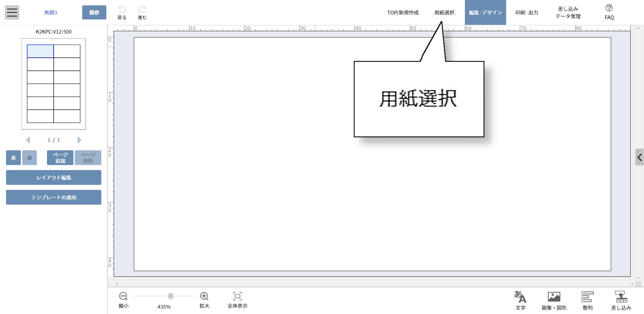Collapse the right side panel

pyautogui.click(x=640, y=157)
